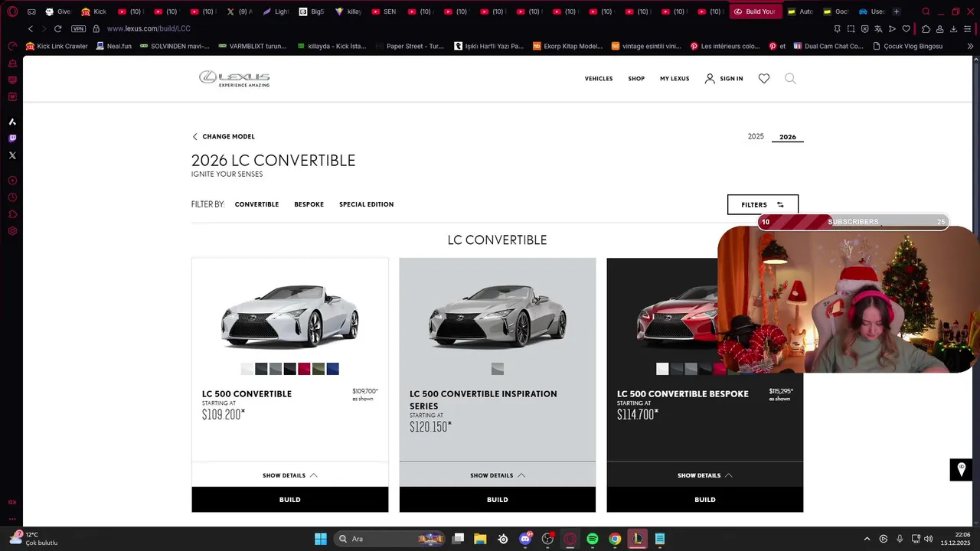Open the Vehicles menu
This screenshot has height=551, width=980.
pos(599,79)
